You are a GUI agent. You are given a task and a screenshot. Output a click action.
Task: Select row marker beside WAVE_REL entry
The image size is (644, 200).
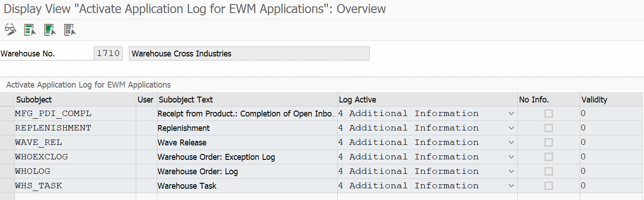point(7,143)
